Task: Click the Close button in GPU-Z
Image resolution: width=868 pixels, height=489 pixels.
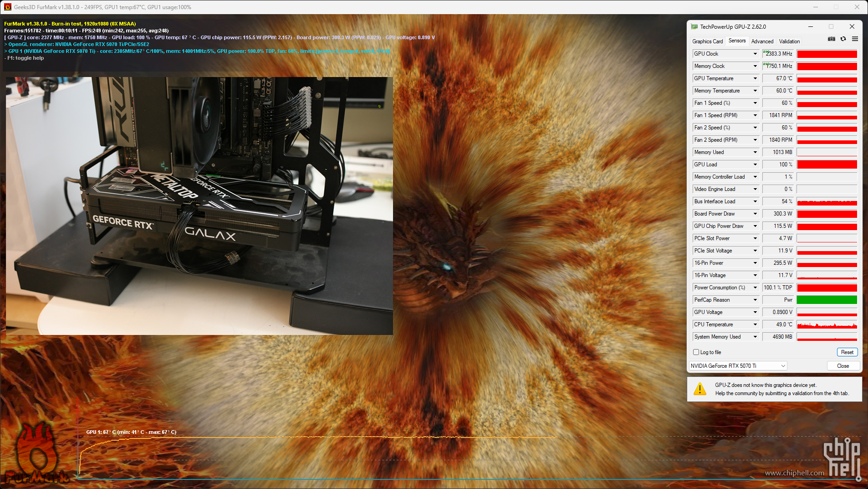Action: click(x=843, y=366)
